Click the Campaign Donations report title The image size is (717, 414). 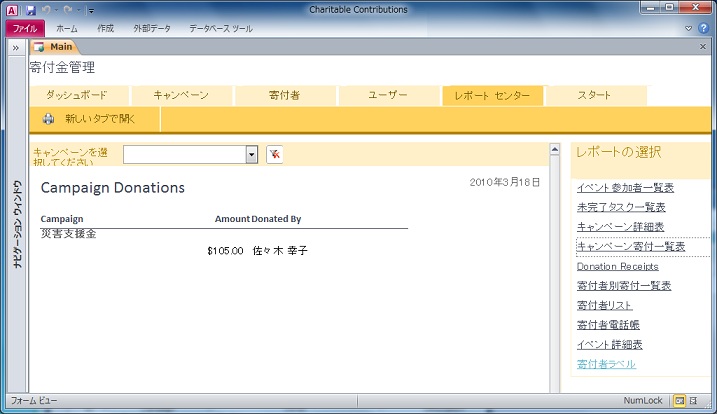click(112, 188)
